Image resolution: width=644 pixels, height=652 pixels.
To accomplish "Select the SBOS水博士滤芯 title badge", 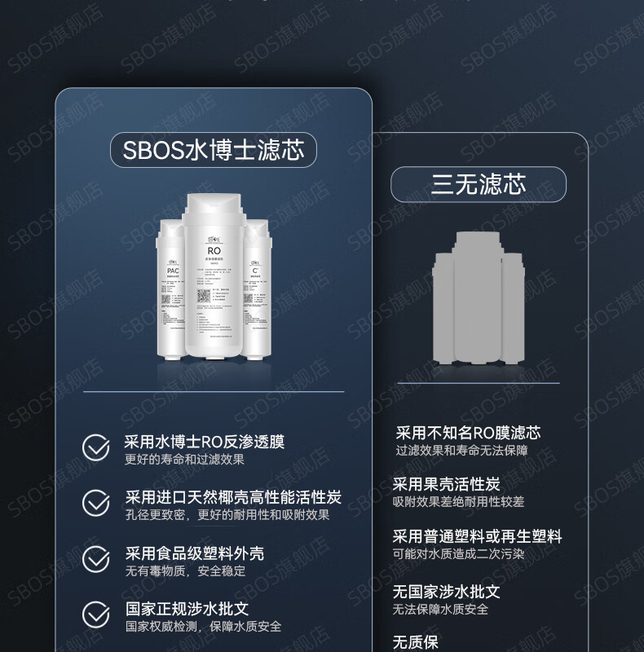I will [214, 150].
